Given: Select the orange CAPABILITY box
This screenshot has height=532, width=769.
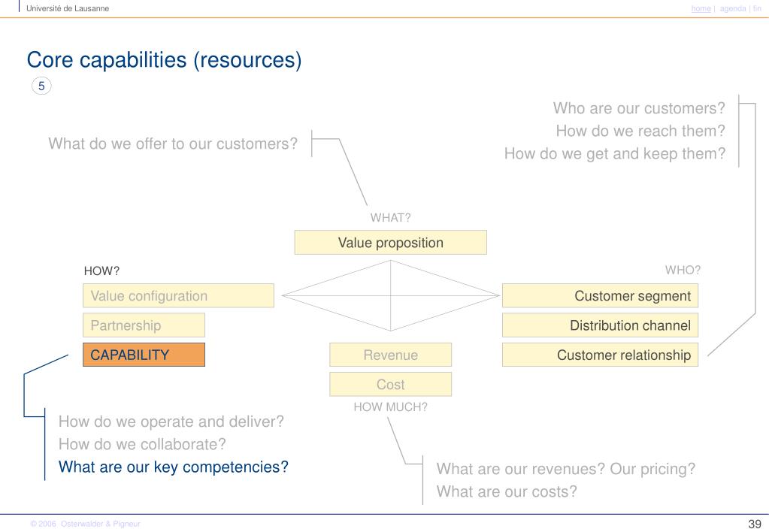Looking at the screenshot, I should point(144,355).
